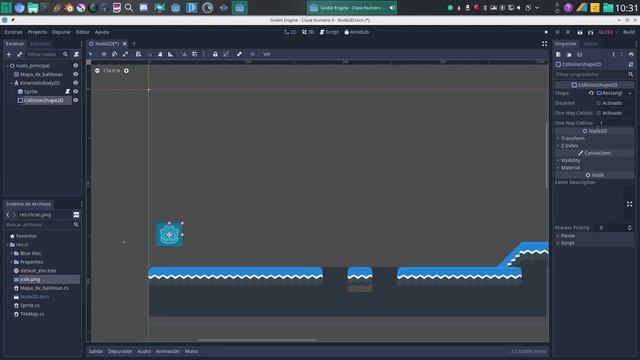Open the Proyecto menu
The image size is (640, 360).
coord(37,32)
